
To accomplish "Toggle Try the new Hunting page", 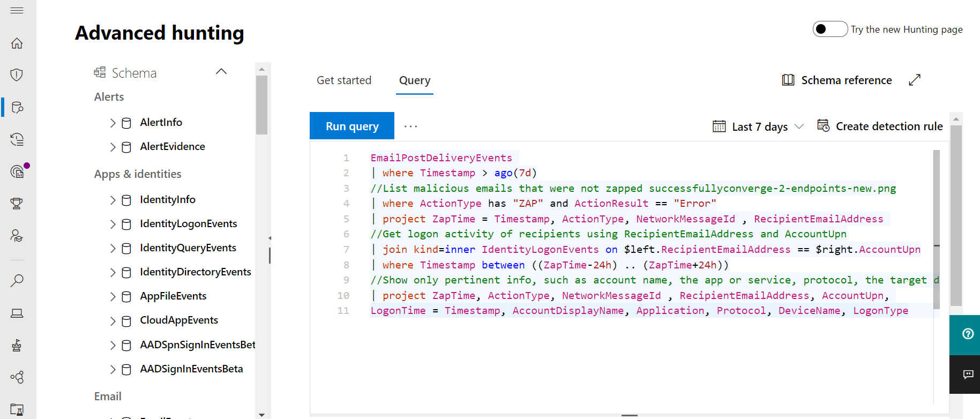I will (830, 29).
